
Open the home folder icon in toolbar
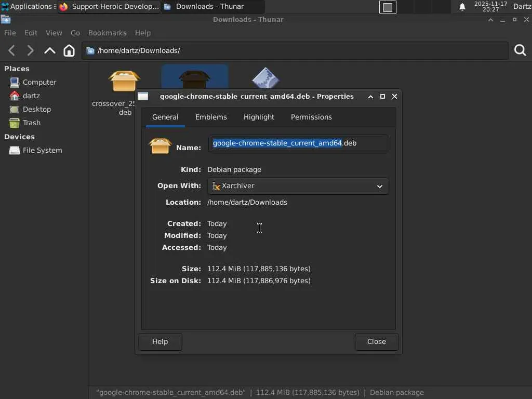(69, 50)
